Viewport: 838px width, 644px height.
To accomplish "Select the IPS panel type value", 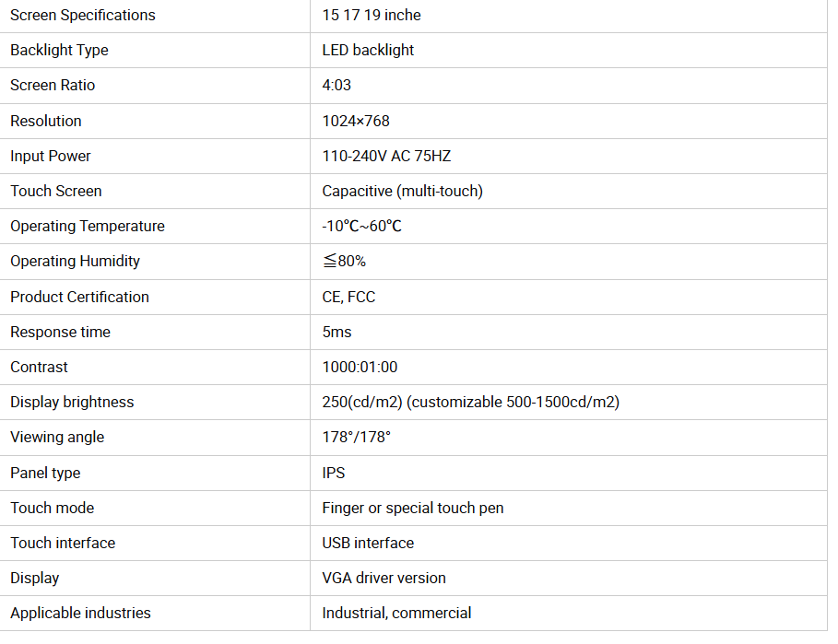I will pos(333,473).
